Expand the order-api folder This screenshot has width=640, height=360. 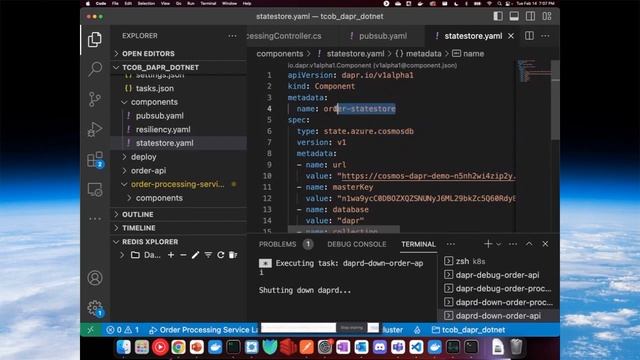pyautogui.click(x=179, y=171)
